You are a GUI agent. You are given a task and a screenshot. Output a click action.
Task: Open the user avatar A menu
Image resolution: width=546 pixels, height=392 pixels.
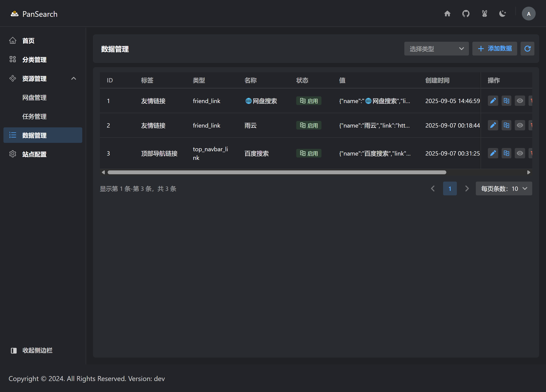click(528, 14)
